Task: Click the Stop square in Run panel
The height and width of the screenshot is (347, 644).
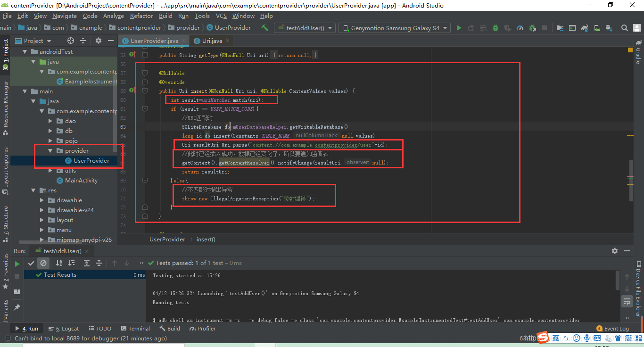Action: pyautogui.click(x=17, y=276)
